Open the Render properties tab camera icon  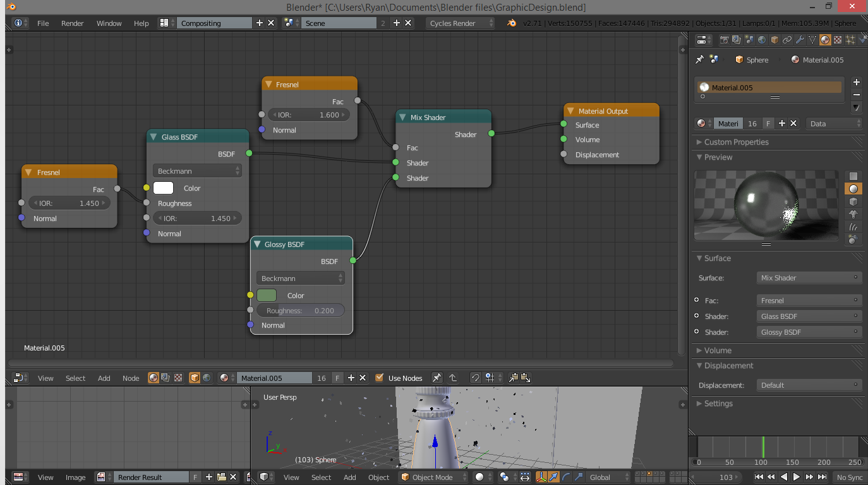pyautogui.click(x=725, y=40)
